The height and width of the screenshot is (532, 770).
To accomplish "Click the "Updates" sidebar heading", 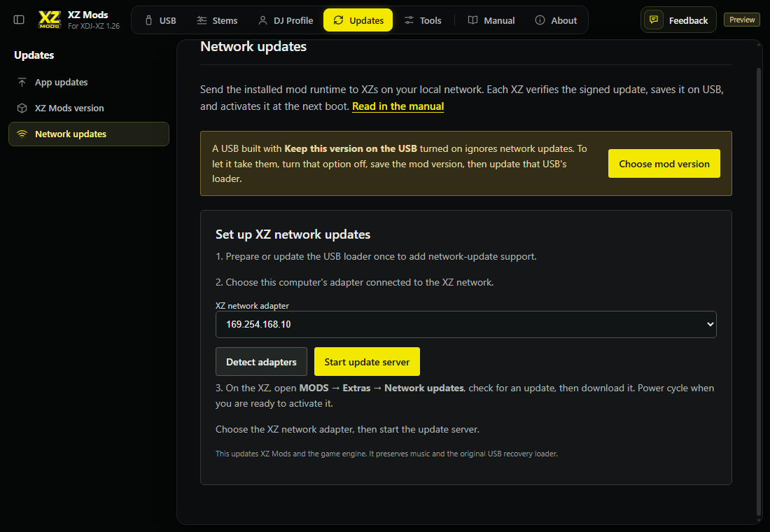I will coord(34,55).
